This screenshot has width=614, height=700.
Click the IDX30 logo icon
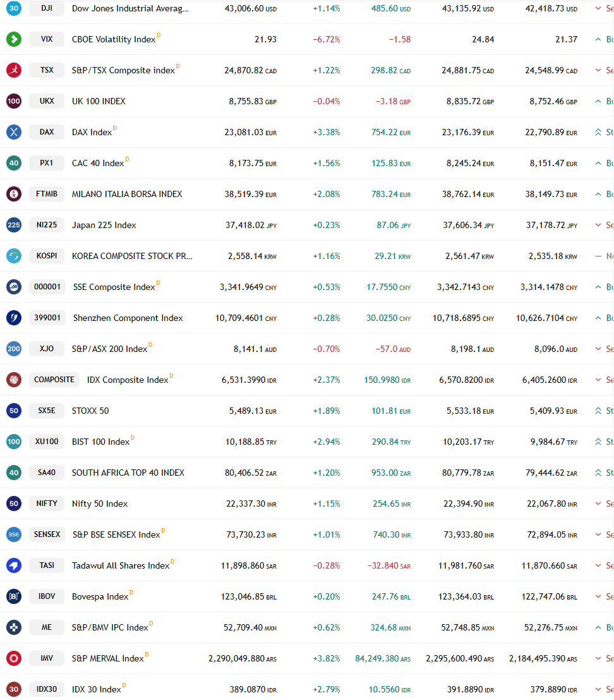pos(14,689)
